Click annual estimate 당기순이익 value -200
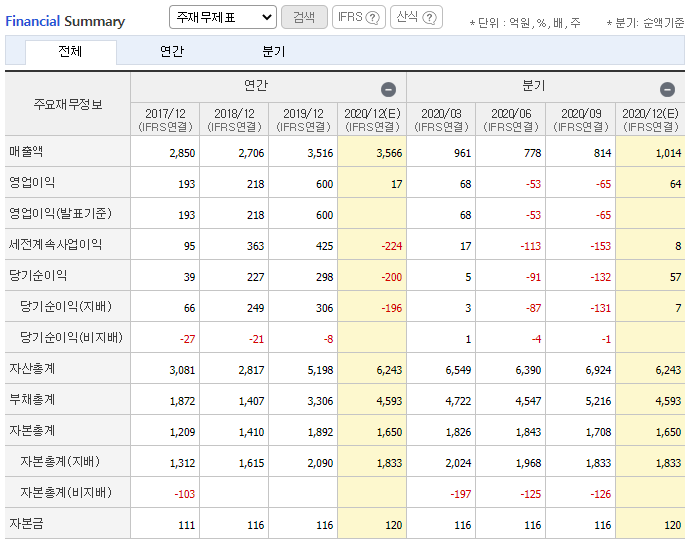689x539 pixels. point(392,277)
